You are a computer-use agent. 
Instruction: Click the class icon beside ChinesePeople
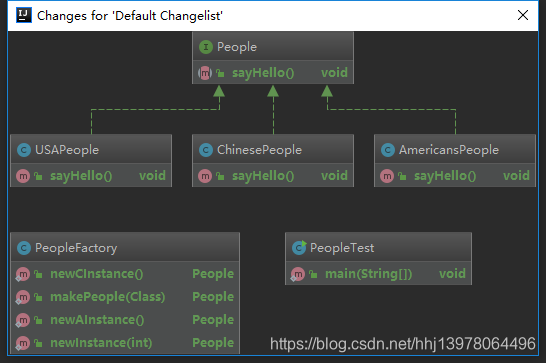coord(206,150)
